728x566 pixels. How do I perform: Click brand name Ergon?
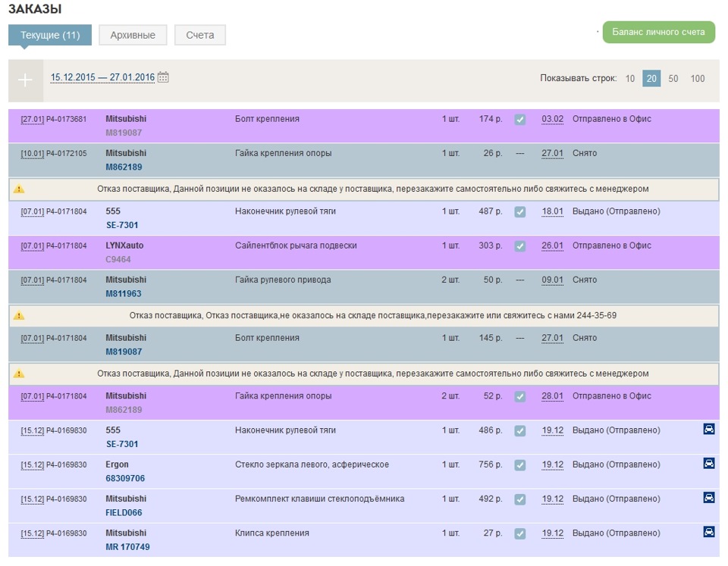pyautogui.click(x=117, y=464)
